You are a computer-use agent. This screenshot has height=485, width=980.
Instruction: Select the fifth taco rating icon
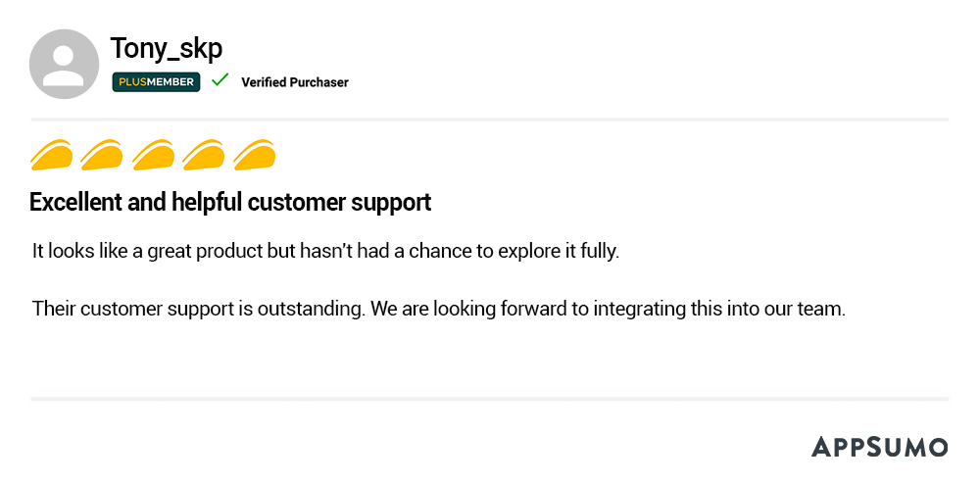(x=255, y=155)
